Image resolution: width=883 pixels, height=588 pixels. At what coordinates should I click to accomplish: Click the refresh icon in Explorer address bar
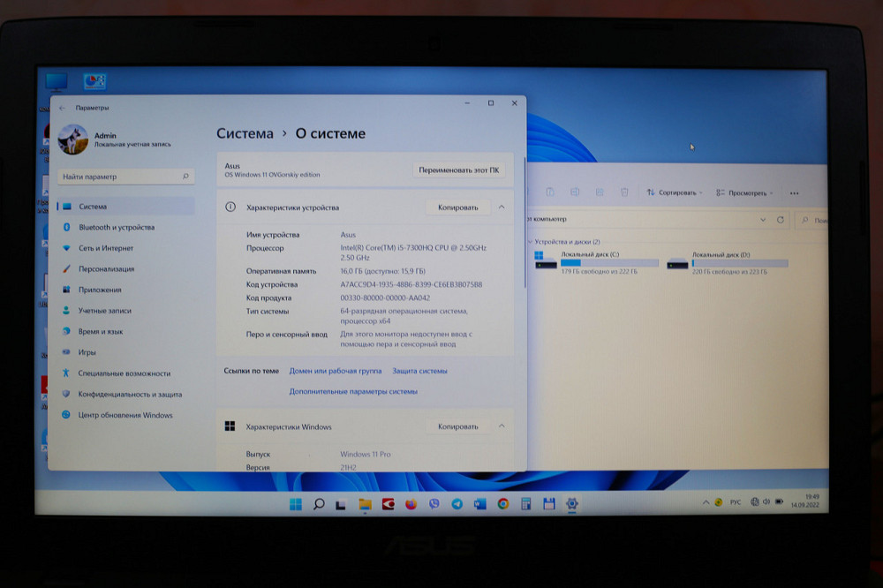(780, 220)
